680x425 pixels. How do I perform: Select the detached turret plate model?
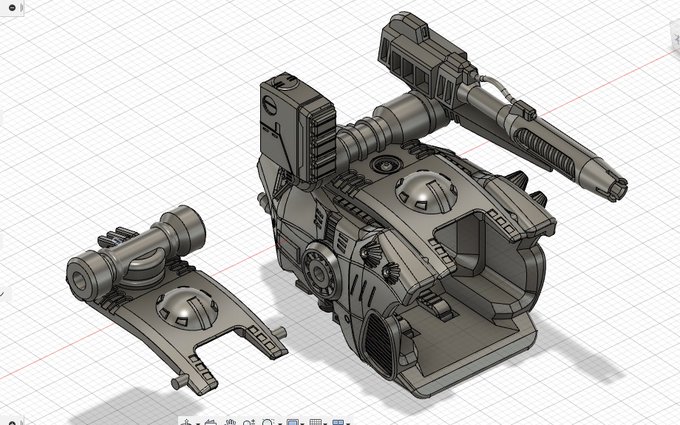click(176, 299)
